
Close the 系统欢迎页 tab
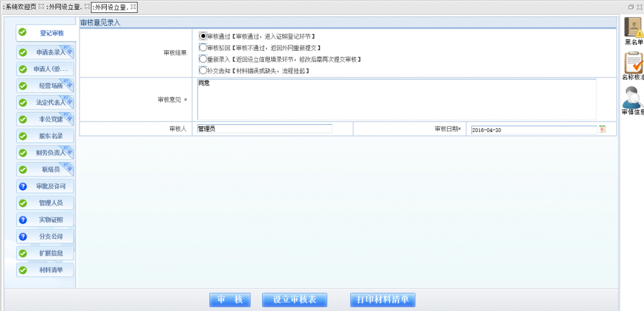click(x=41, y=6)
